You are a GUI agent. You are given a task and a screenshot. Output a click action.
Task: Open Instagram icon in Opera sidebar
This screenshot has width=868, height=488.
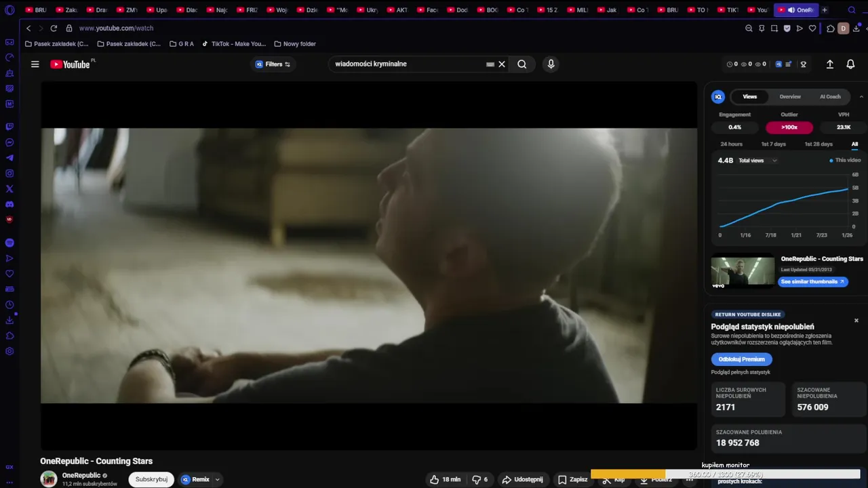click(x=9, y=174)
